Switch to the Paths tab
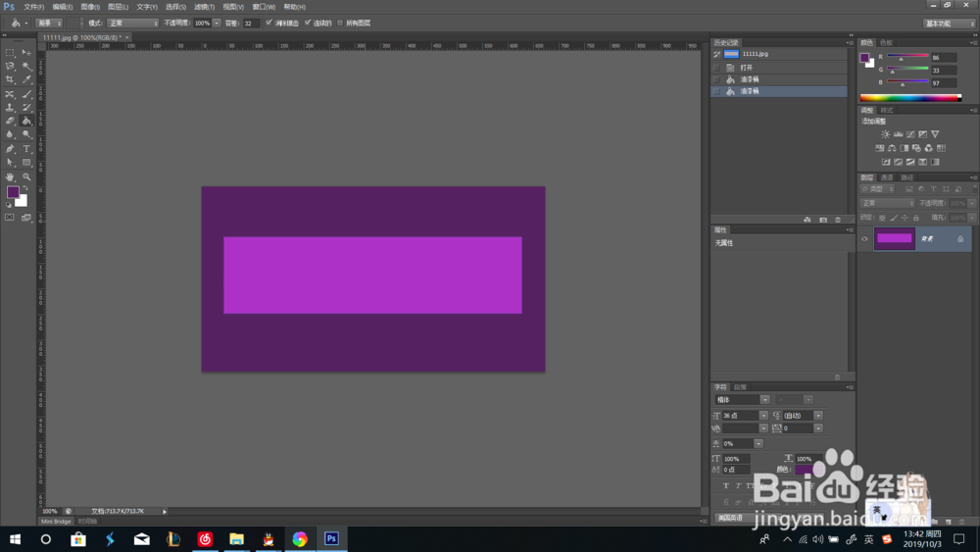Viewport: 980px width, 552px height. [x=906, y=177]
